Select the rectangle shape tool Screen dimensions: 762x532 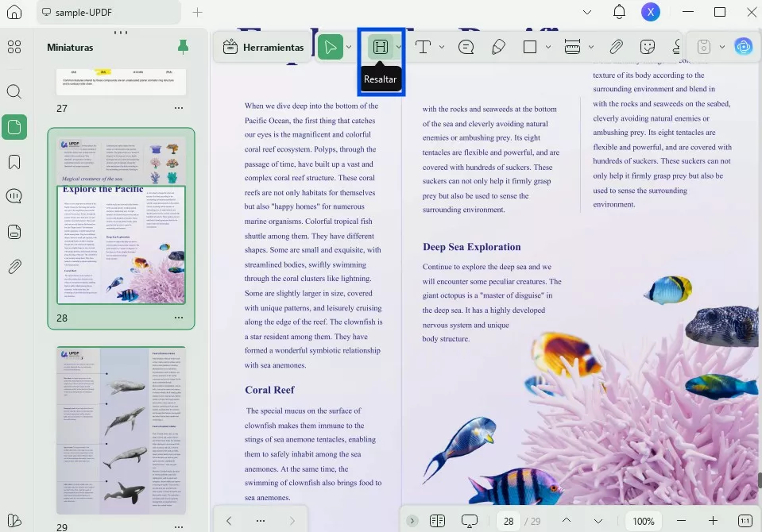(x=530, y=47)
